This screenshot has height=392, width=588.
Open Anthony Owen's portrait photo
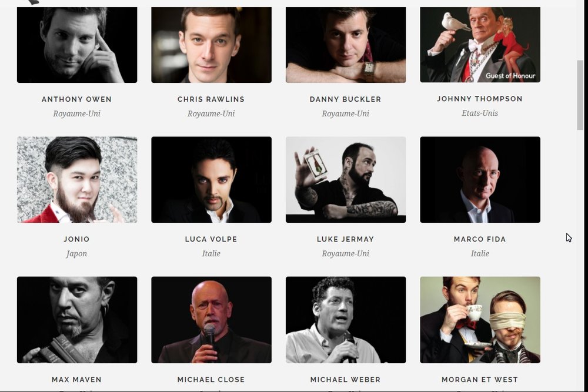click(x=77, y=45)
